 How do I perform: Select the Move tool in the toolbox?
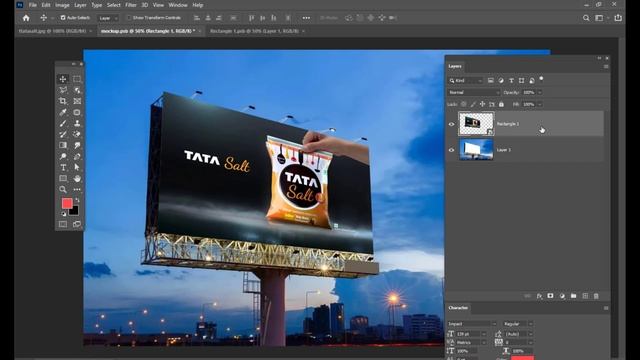[63, 79]
